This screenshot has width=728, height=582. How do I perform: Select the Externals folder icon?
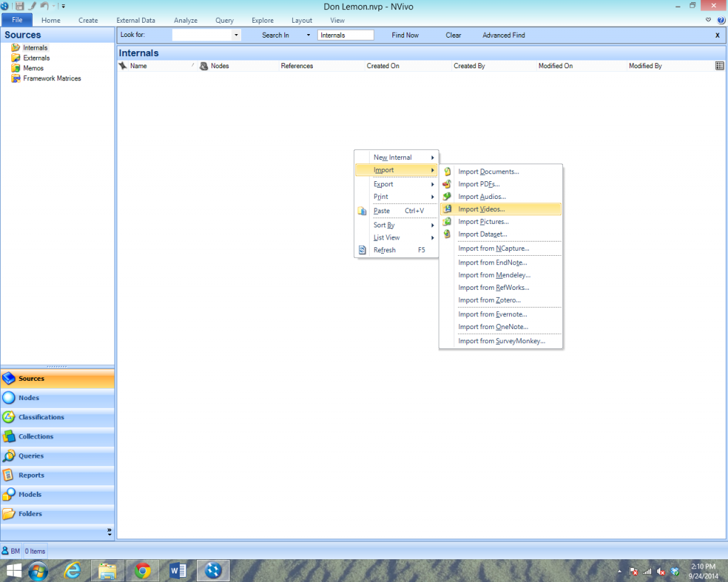[x=16, y=58]
